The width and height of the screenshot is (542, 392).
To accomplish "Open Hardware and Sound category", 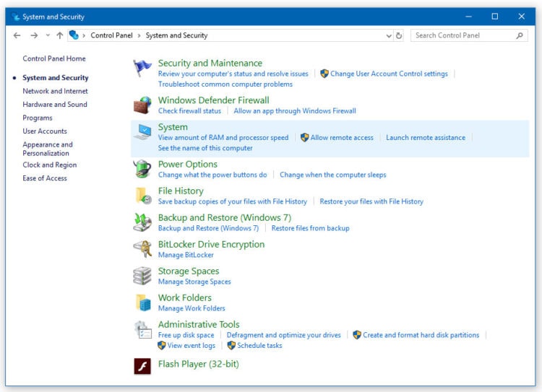I will tap(55, 105).
